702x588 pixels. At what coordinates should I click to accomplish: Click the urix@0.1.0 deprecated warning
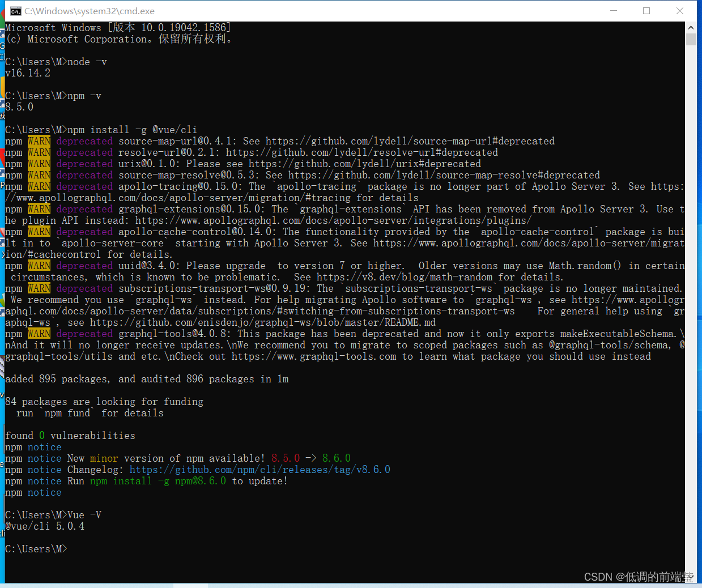(243, 164)
